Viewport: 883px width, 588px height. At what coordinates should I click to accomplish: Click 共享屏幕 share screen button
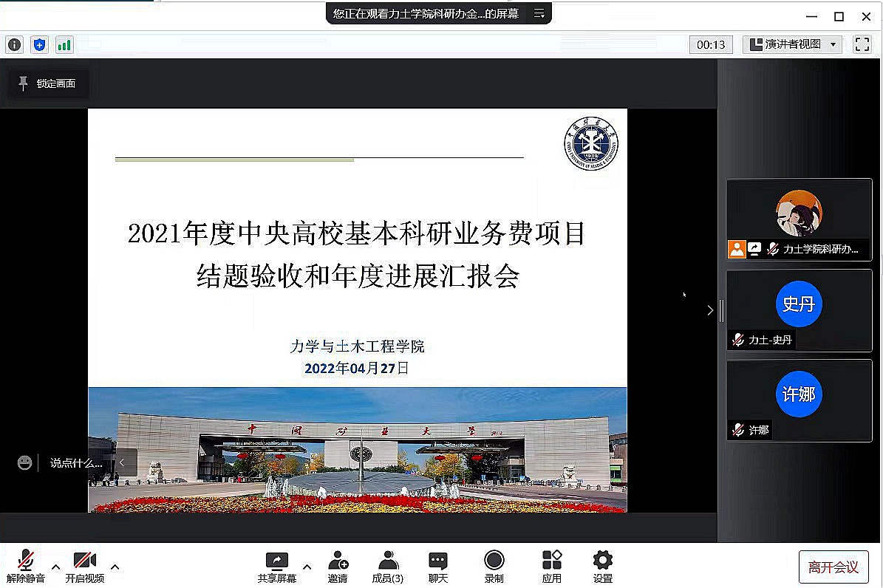pos(277,567)
